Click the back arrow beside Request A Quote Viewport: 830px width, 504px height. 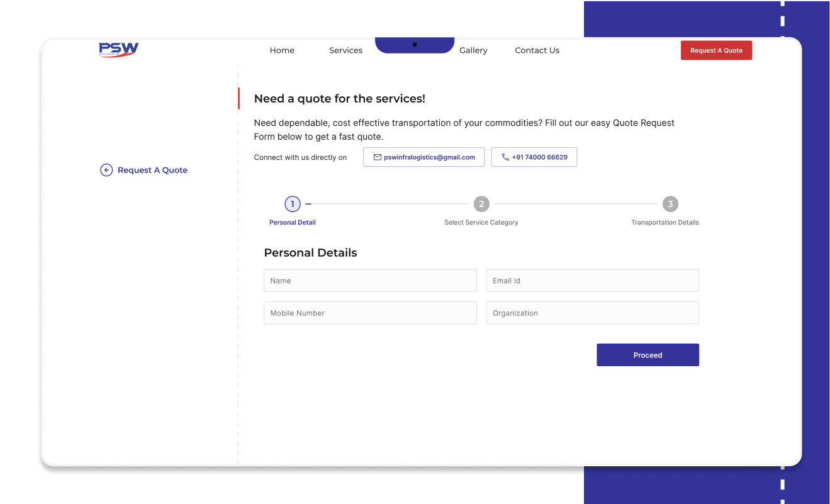tap(106, 170)
